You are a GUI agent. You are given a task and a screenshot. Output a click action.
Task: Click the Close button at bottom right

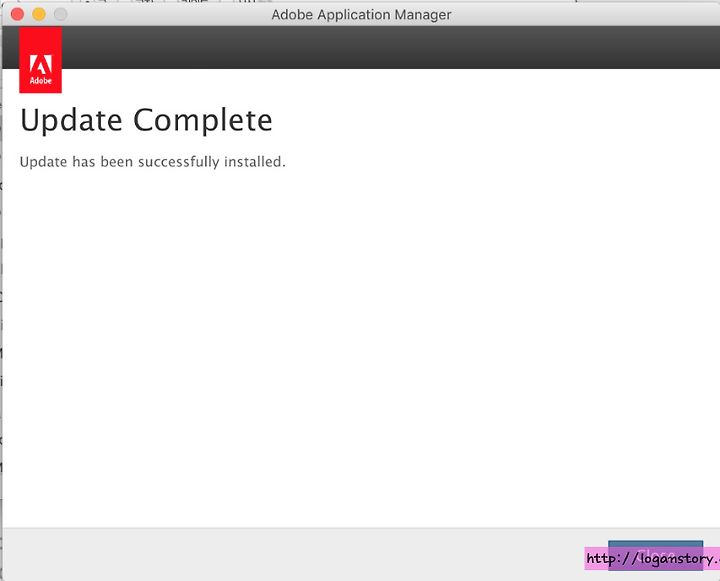(655, 555)
